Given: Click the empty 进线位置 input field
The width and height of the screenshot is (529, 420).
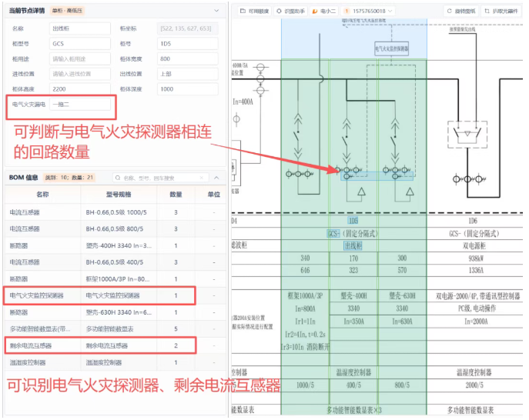Looking at the screenshot, I should tap(80, 74).
